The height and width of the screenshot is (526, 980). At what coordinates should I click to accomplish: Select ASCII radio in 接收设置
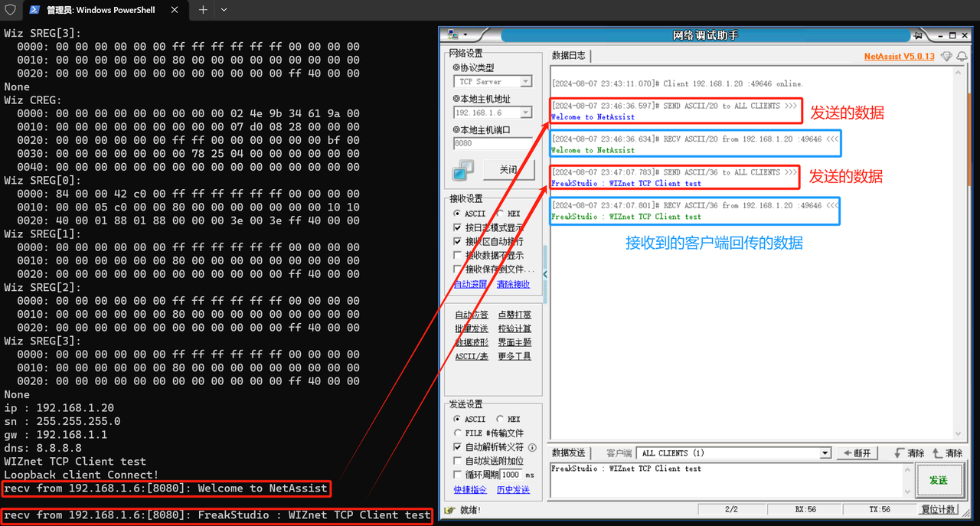click(x=458, y=214)
